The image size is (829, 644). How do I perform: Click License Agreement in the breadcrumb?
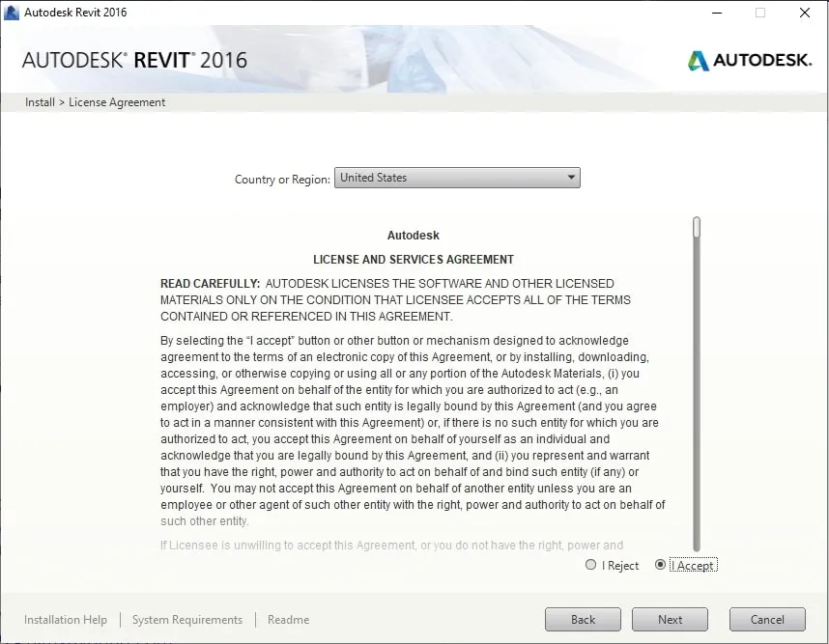[116, 101]
